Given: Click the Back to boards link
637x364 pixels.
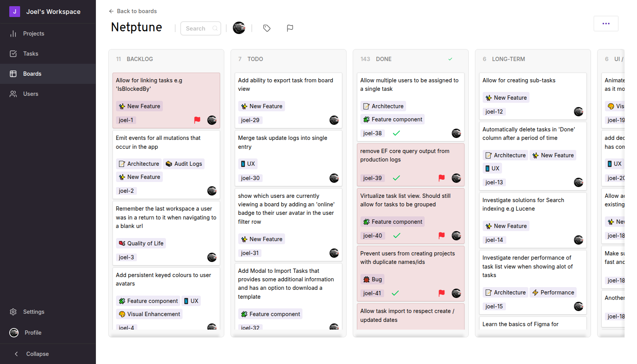Looking at the screenshot, I should pyautogui.click(x=133, y=11).
